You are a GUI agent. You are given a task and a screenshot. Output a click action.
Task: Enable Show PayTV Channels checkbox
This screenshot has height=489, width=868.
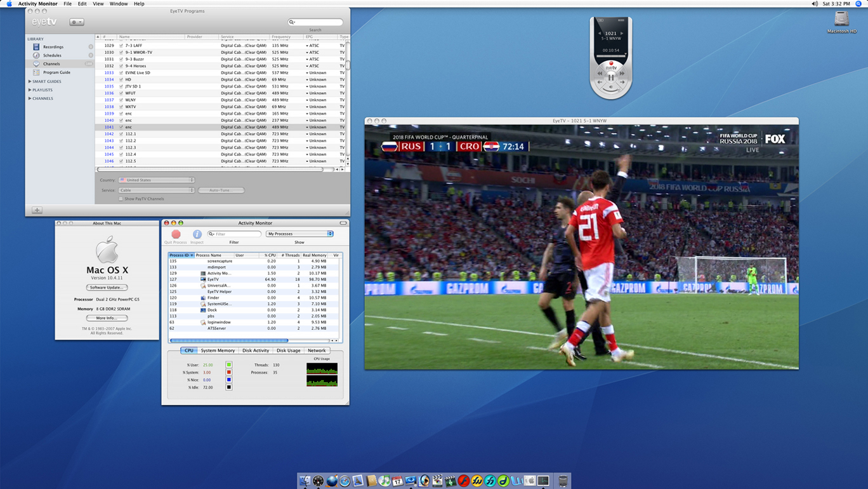[x=121, y=199]
